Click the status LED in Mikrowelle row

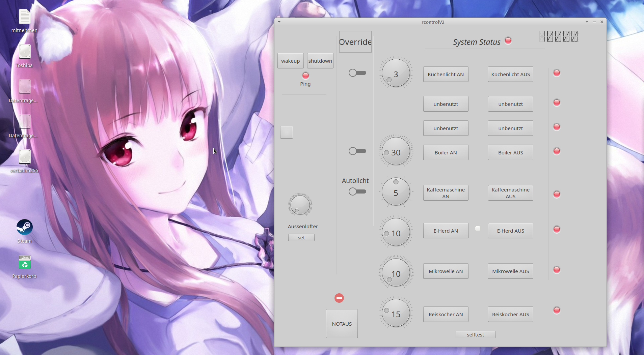point(557,270)
